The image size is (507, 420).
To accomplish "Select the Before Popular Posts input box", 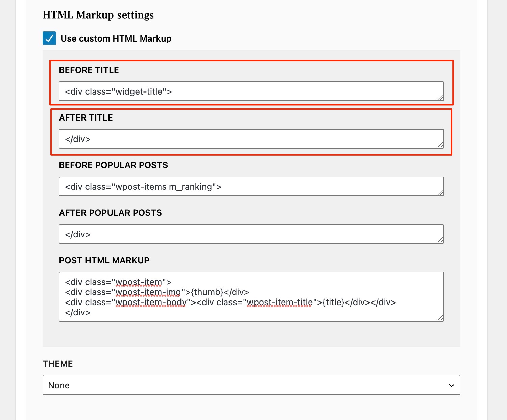I will (x=251, y=186).
